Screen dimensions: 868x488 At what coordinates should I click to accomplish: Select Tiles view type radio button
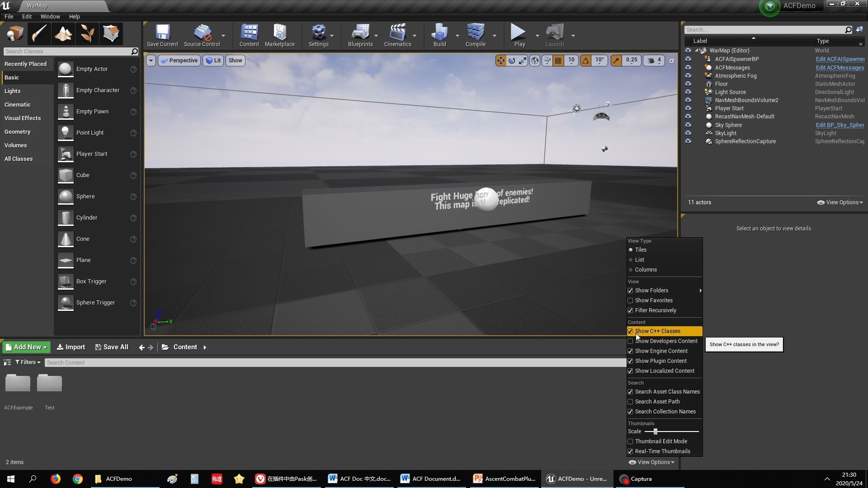[x=631, y=250]
